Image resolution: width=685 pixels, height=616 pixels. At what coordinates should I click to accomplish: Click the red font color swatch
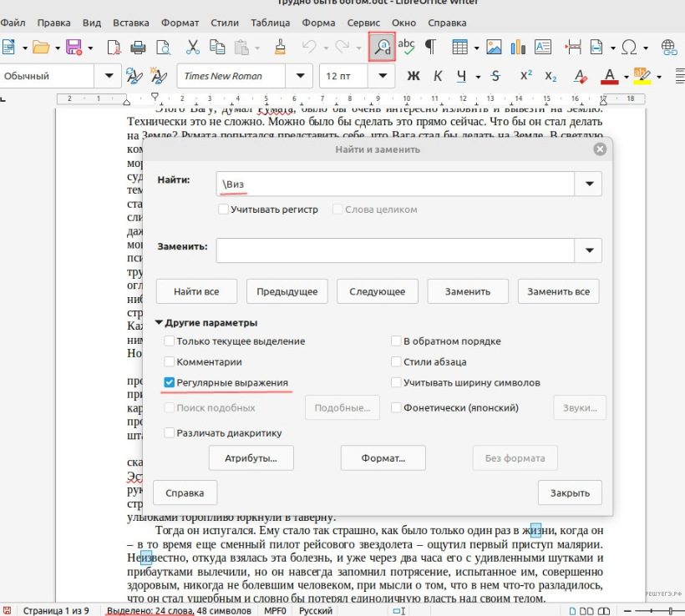pos(608,76)
